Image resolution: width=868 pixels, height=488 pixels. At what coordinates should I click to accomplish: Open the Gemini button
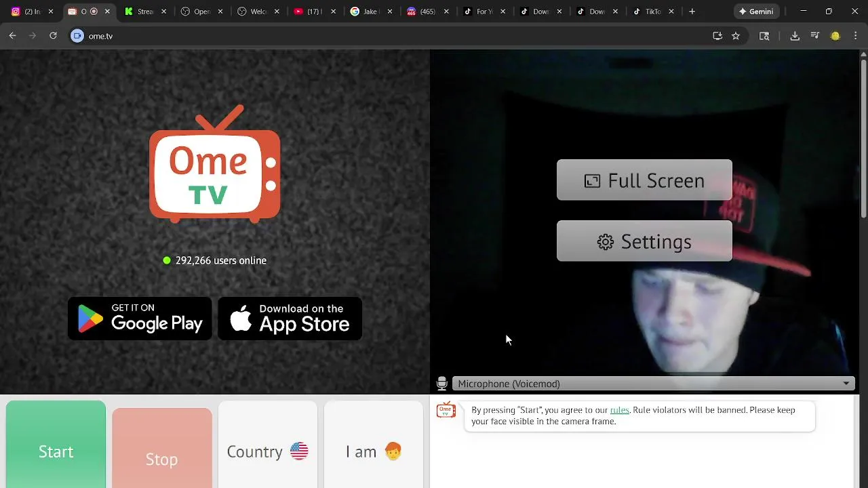point(755,12)
